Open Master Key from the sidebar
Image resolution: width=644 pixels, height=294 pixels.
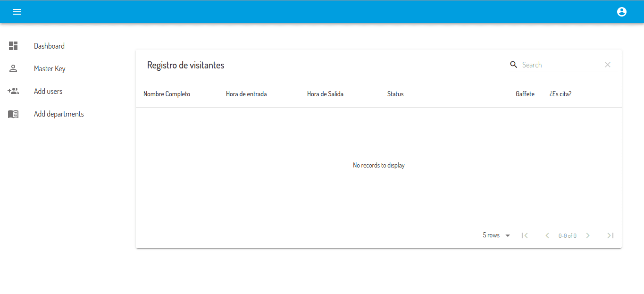click(x=57, y=68)
